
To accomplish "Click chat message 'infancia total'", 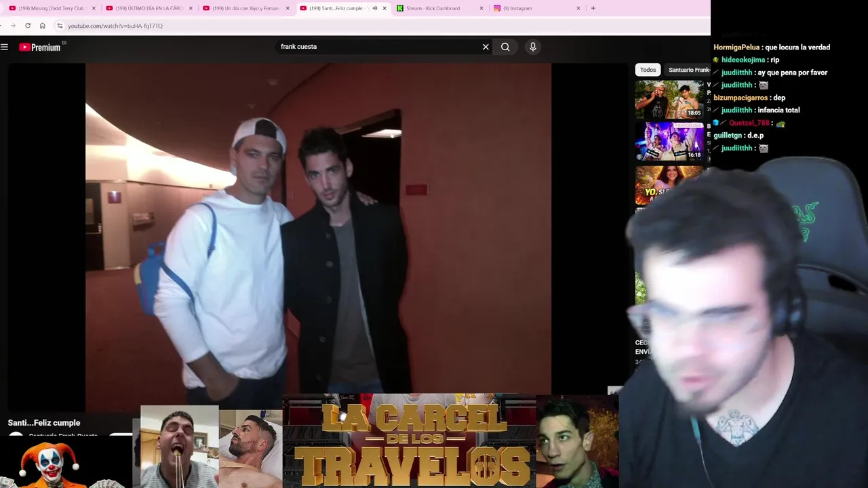I will [x=779, y=110].
